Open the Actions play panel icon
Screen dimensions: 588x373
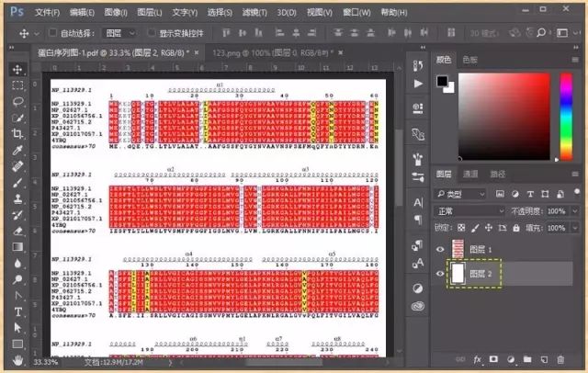click(418, 84)
